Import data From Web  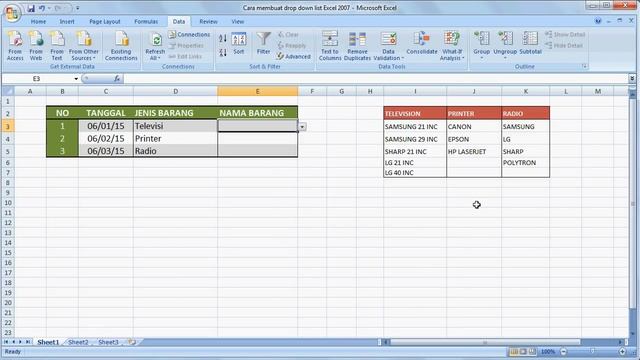(x=36, y=46)
